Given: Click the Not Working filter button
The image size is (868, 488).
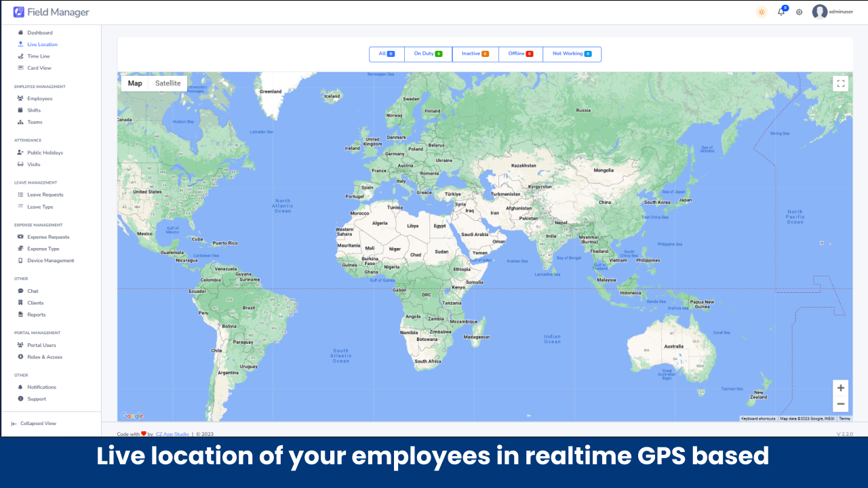Looking at the screenshot, I should point(572,54).
